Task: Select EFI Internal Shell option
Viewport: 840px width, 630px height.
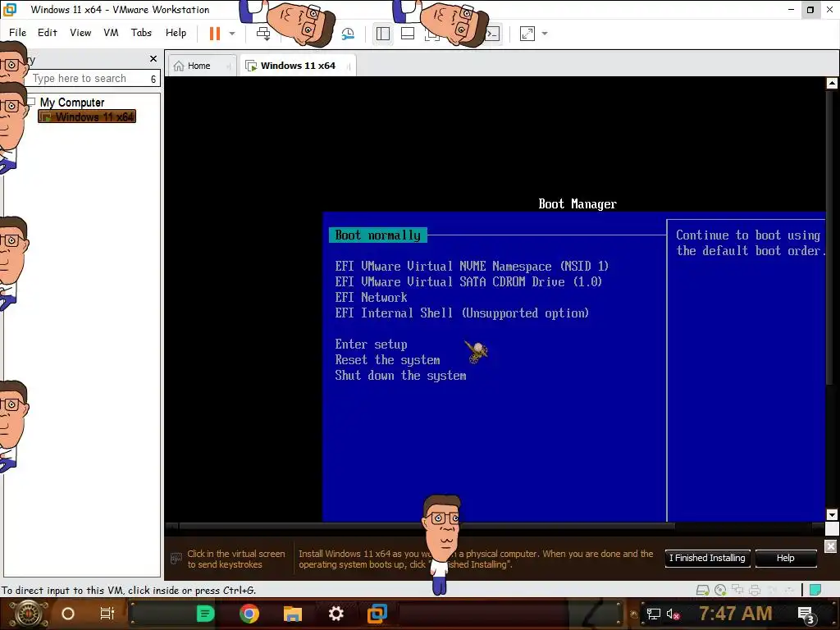Action: [462, 313]
